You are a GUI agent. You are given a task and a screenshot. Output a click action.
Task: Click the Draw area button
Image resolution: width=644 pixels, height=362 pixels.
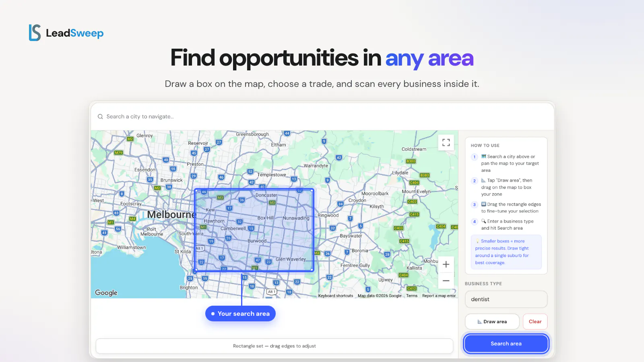(x=492, y=322)
